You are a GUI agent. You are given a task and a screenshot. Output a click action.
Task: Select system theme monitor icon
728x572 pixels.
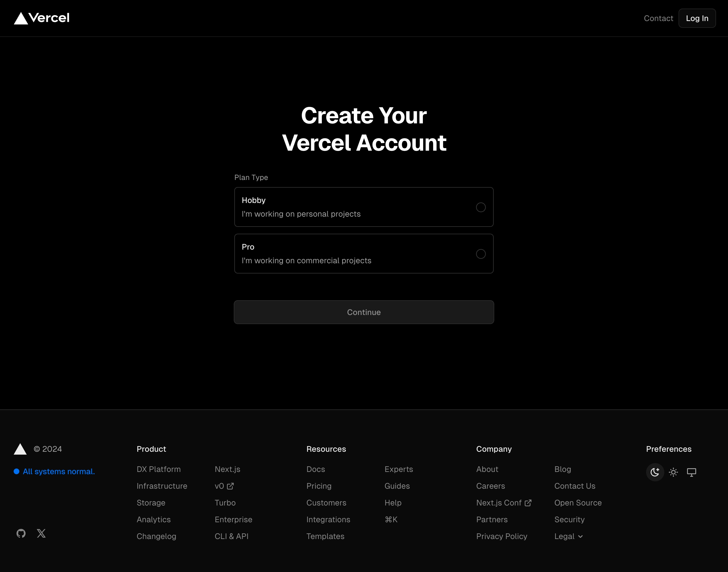tap(692, 472)
